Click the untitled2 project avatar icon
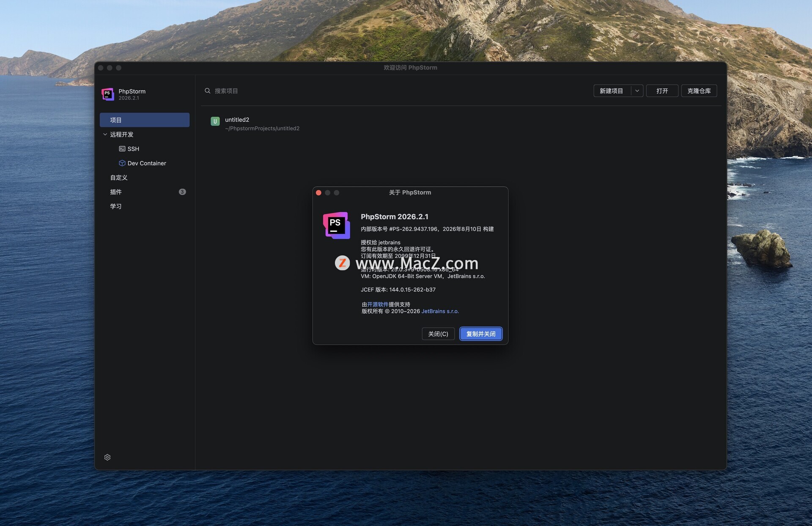 click(x=215, y=121)
